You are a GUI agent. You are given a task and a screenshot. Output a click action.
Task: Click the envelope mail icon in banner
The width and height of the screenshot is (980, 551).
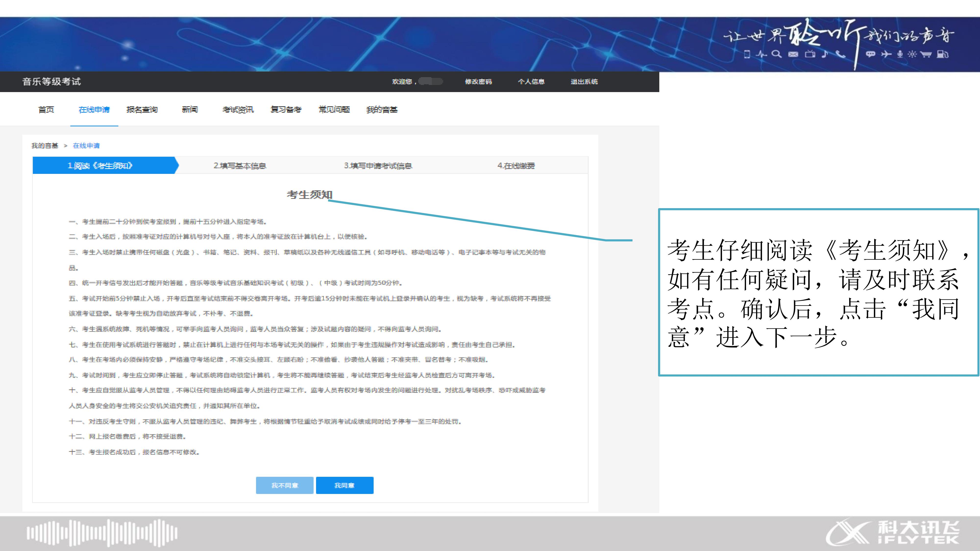pos(793,54)
